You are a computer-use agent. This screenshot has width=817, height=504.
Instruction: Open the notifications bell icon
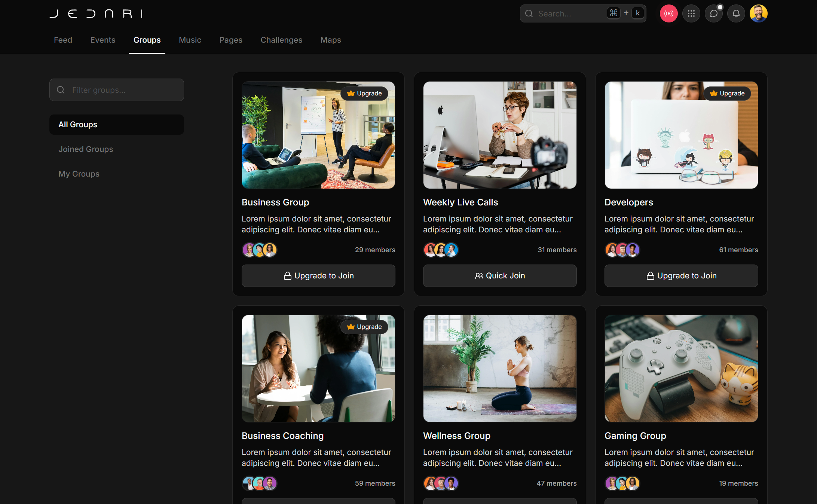point(736,13)
